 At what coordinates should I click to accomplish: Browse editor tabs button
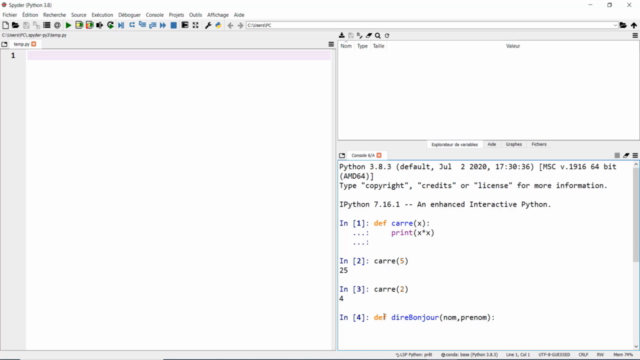[x=4, y=44]
